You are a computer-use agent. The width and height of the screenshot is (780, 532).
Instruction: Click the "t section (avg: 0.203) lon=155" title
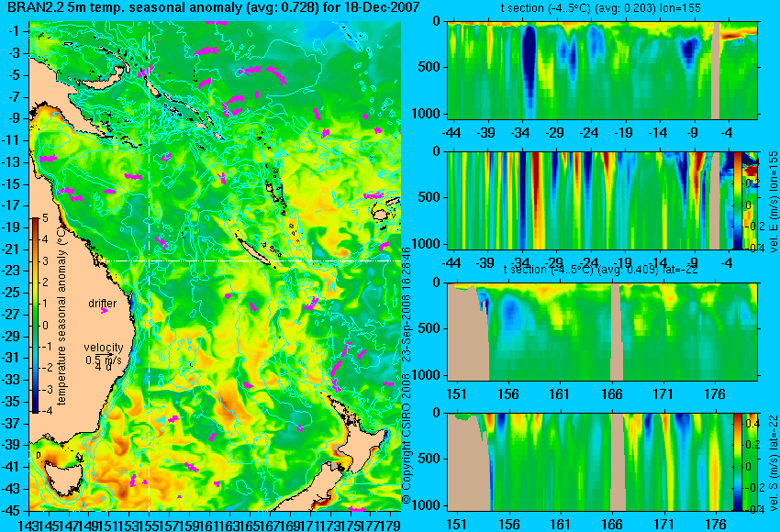(600, 8)
